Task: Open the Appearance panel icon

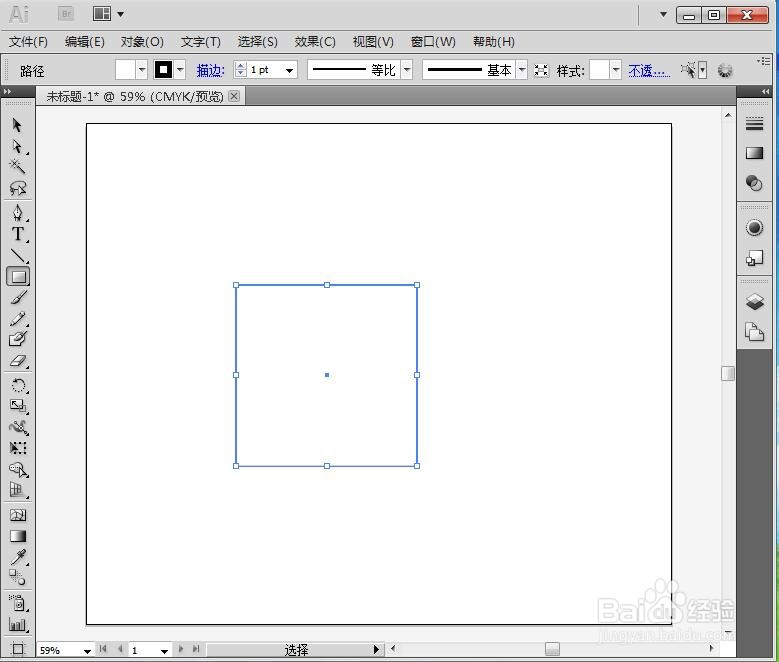Action: (754, 228)
